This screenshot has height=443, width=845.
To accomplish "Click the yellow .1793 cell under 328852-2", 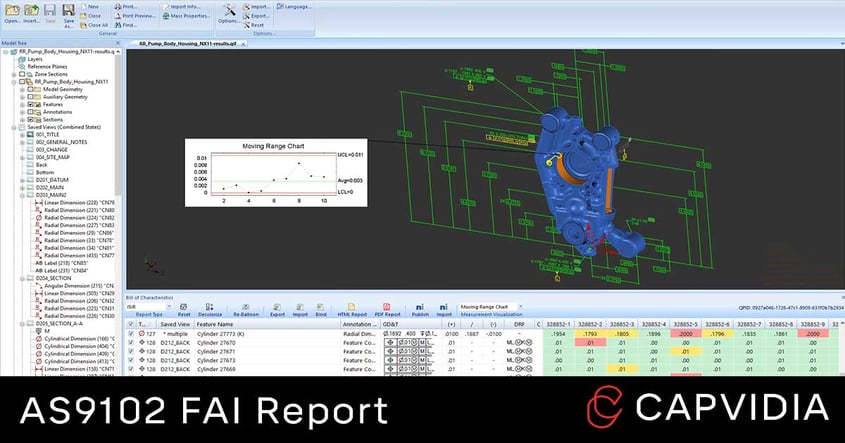I will (x=590, y=334).
